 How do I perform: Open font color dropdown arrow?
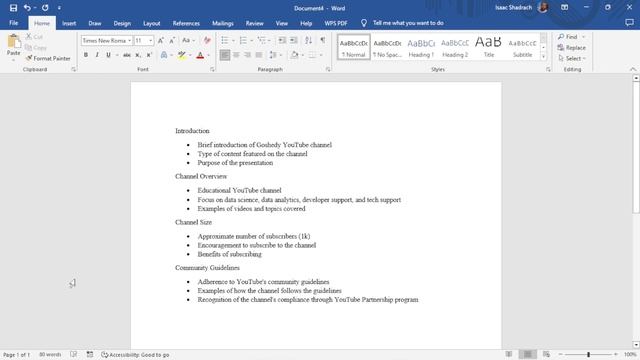[x=209, y=55]
